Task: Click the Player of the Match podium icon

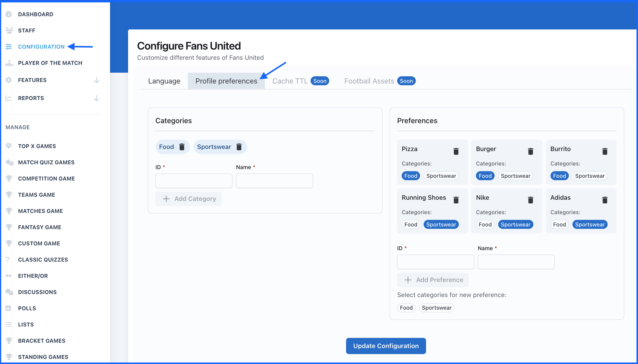Action: click(9, 63)
